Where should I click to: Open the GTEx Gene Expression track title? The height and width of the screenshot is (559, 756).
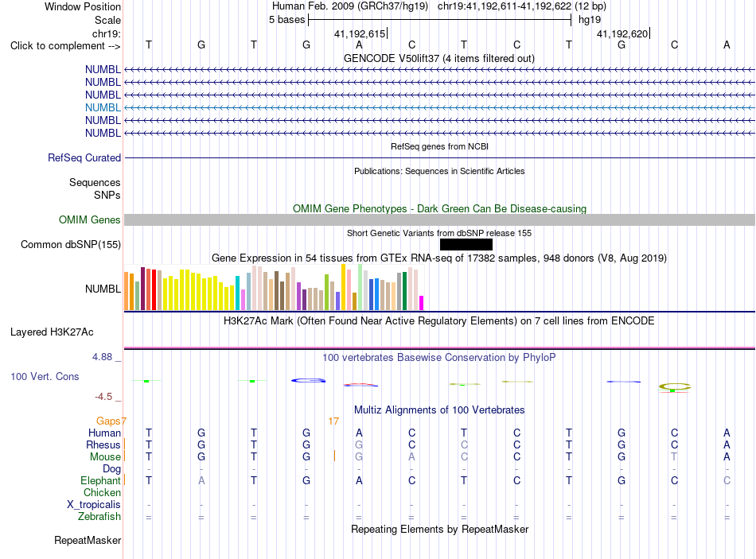439,258
